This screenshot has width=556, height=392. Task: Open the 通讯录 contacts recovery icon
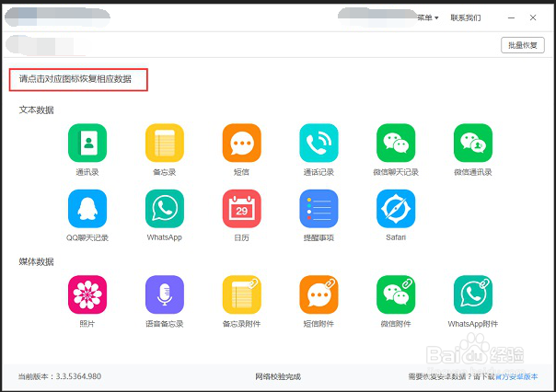[87, 143]
